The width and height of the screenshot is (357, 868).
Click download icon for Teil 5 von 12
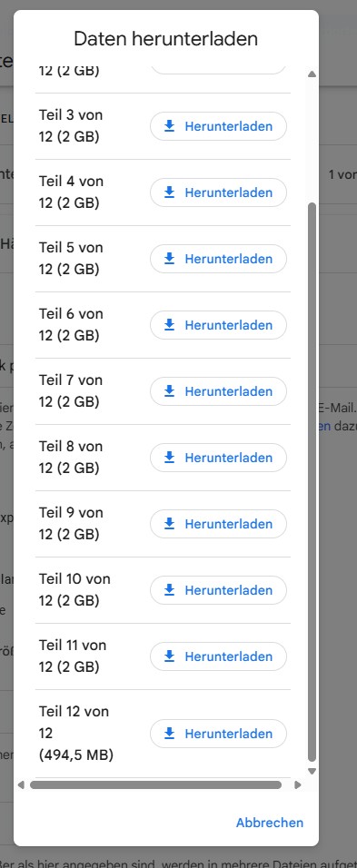click(x=169, y=259)
